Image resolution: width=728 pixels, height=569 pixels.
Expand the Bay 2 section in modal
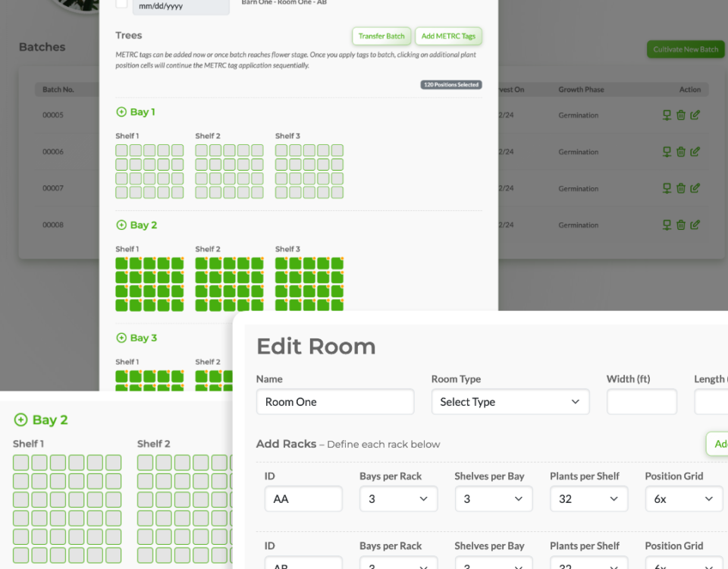tap(121, 225)
